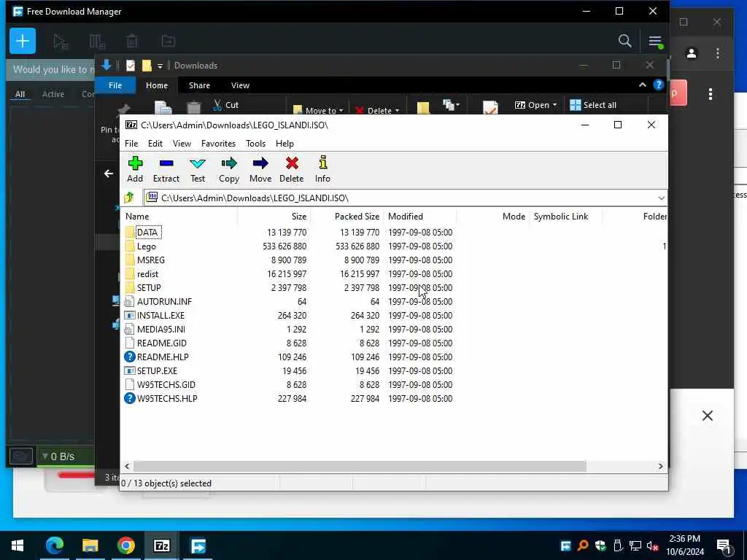Viewport: 747px width, 560px height.
Task: Open the Open dropdown in Explorer ribbon
Action: tap(535, 105)
